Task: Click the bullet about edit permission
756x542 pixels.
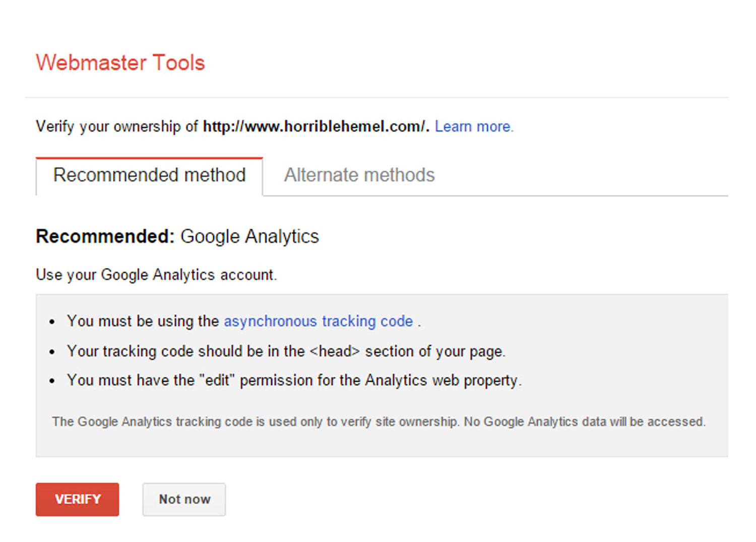Action: (x=294, y=380)
